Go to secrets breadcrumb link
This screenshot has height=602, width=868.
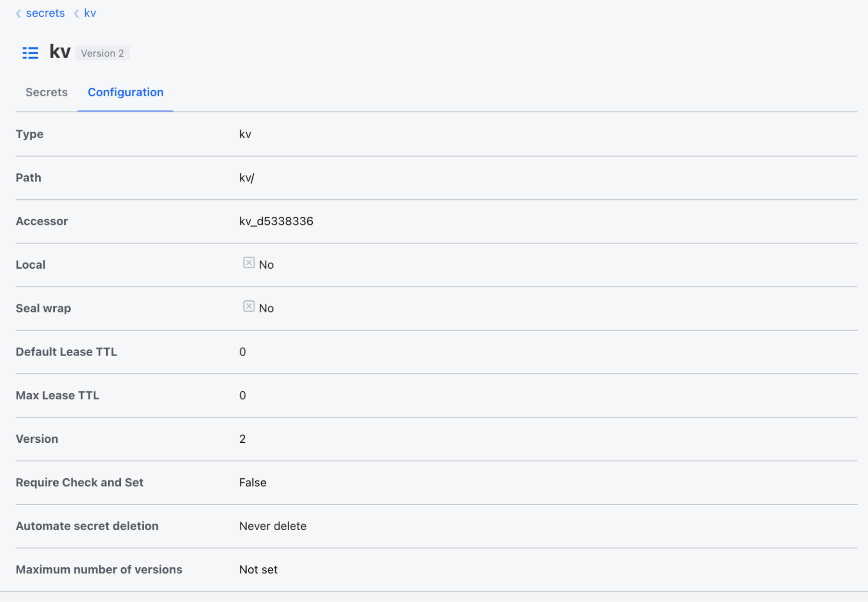click(45, 13)
